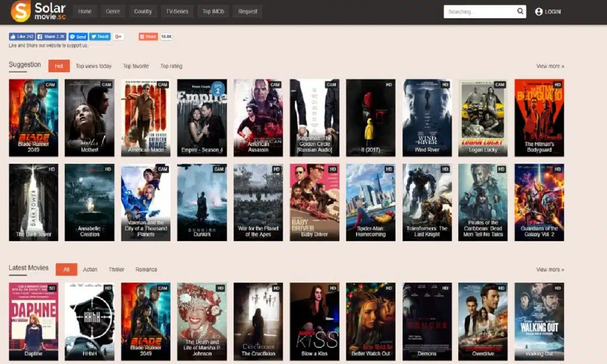This screenshot has width=607, height=364.
Task: Click the Twitter Tweet button
Action: point(100,37)
